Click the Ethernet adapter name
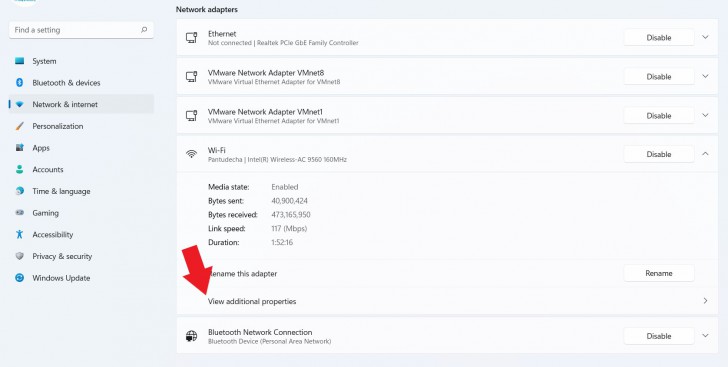Screen dimensions: 728x367 (x=222, y=34)
